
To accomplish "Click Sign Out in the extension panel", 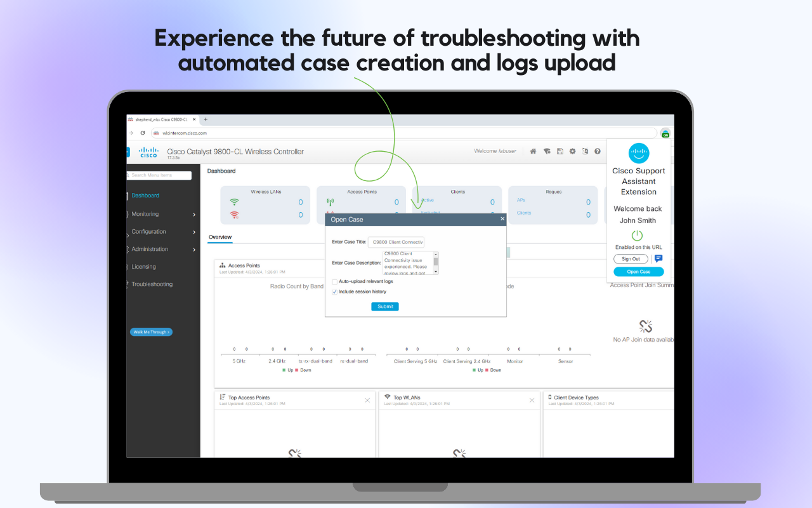I will click(x=631, y=258).
